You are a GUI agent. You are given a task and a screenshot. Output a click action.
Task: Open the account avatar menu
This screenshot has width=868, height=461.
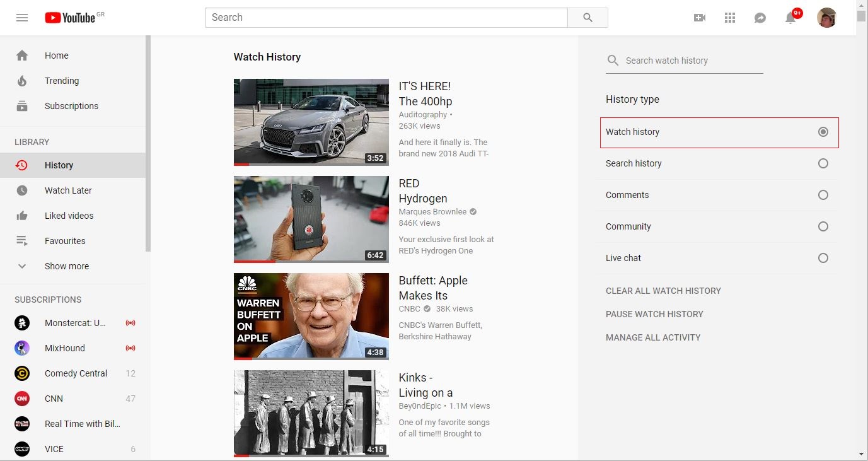(x=826, y=18)
